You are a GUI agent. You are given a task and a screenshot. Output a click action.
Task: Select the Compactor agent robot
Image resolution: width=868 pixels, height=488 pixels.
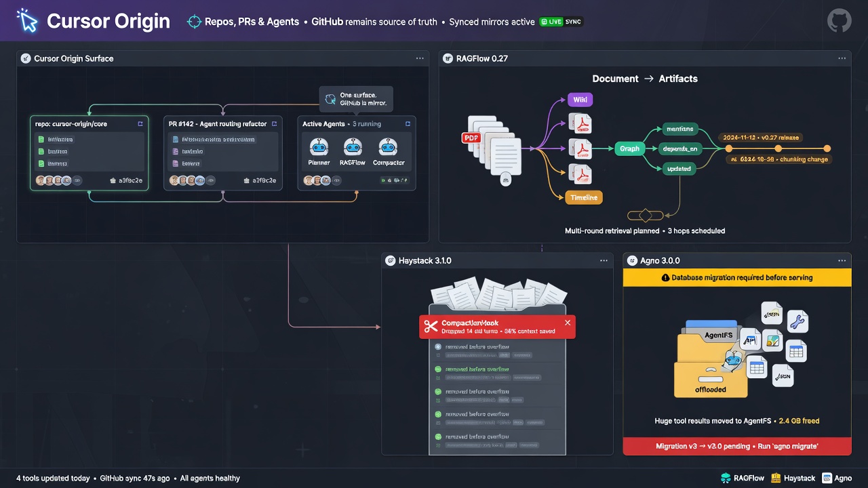(x=389, y=147)
